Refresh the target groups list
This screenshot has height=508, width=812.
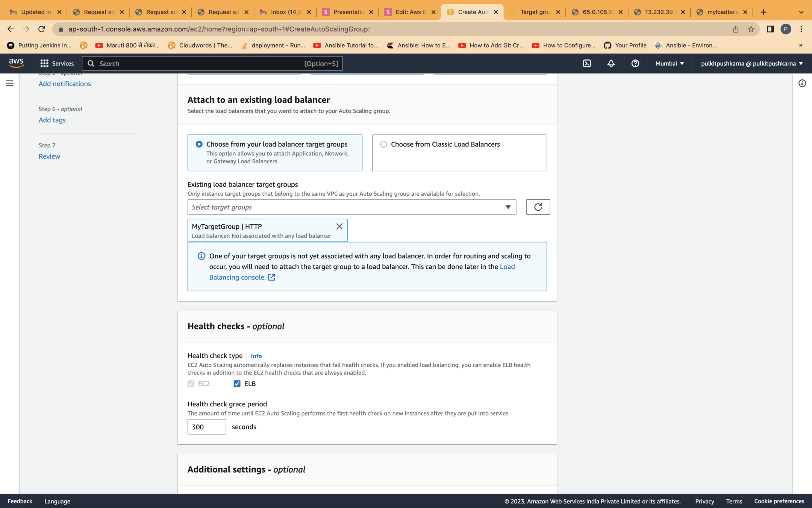(538, 207)
